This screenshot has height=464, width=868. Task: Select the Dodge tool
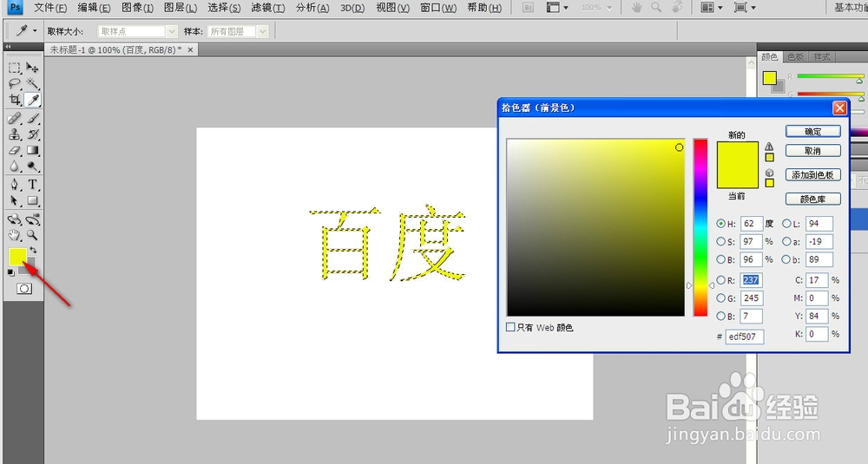point(33,167)
